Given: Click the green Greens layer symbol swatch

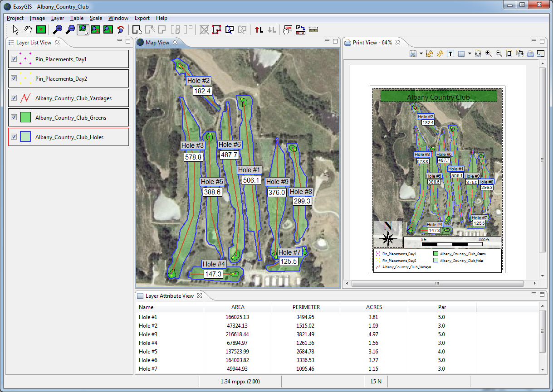Looking at the screenshot, I should [25, 117].
